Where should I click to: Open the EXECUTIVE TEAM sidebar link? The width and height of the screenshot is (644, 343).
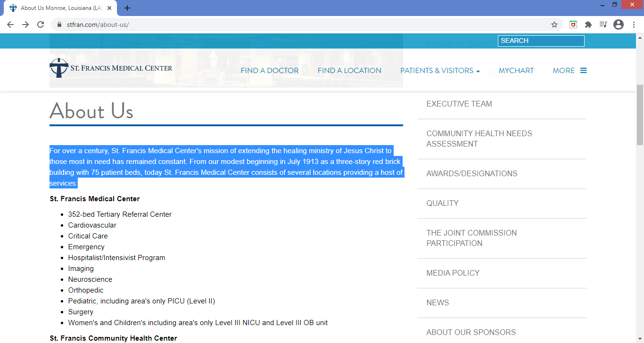coord(459,104)
